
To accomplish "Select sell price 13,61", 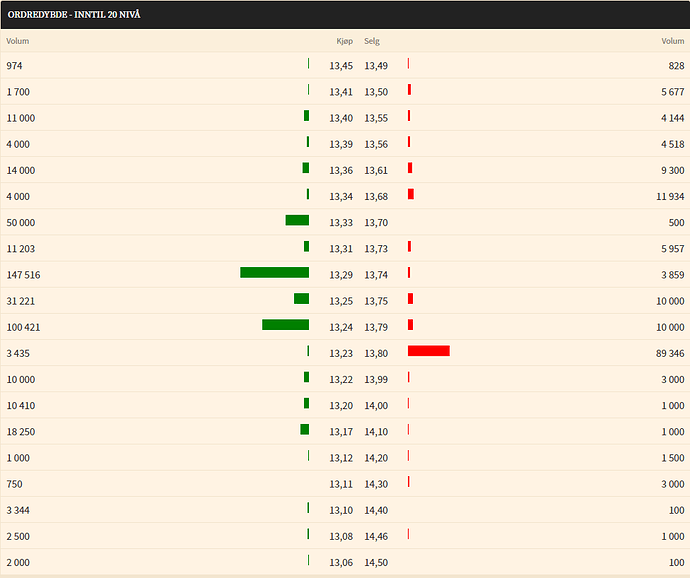I will pyautogui.click(x=376, y=170).
